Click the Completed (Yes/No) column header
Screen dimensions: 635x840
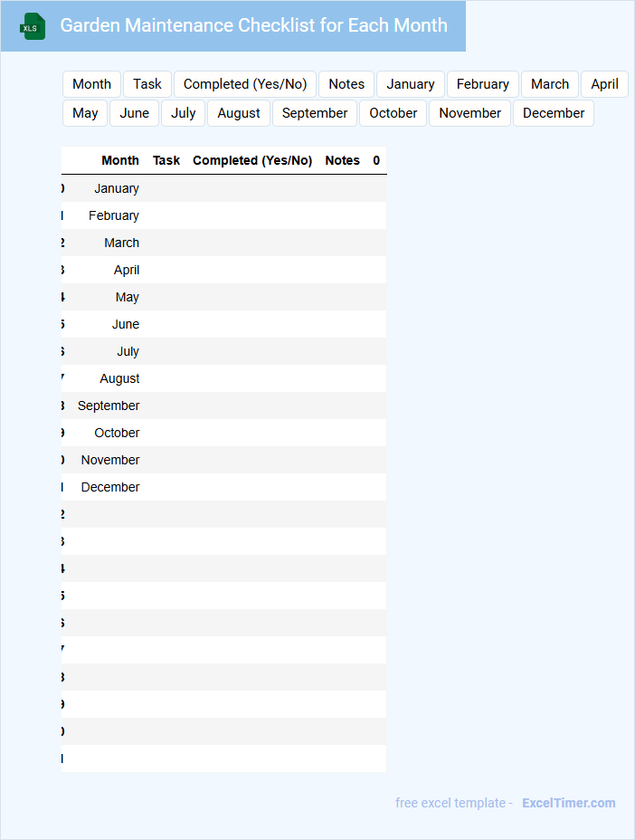[252, 160]
